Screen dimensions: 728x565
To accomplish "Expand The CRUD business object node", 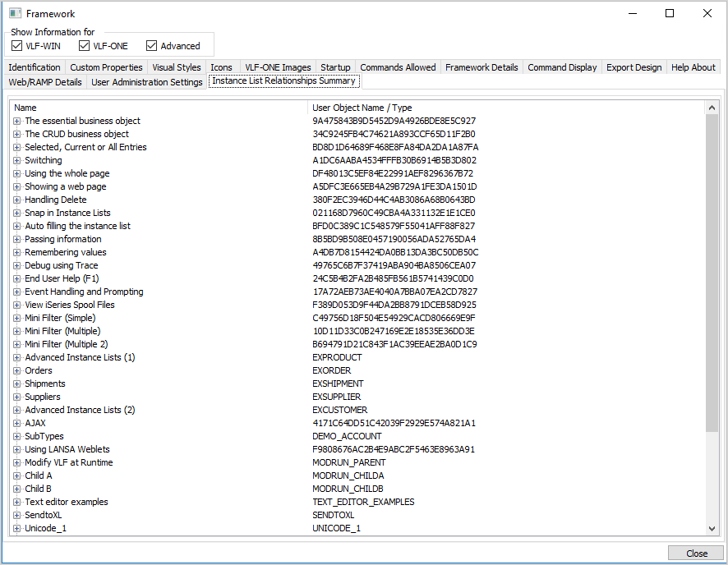I will point(17,134).
